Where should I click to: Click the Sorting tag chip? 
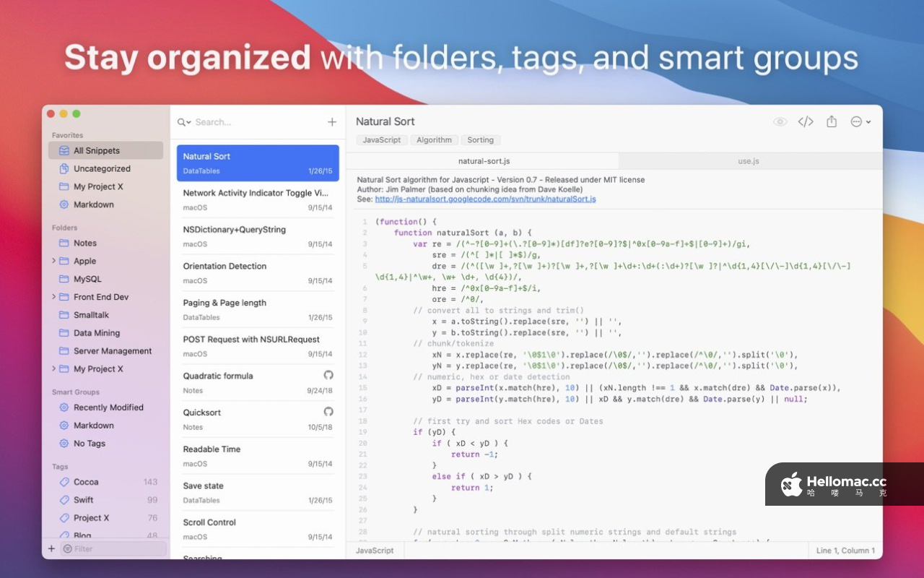pos(481,140)
